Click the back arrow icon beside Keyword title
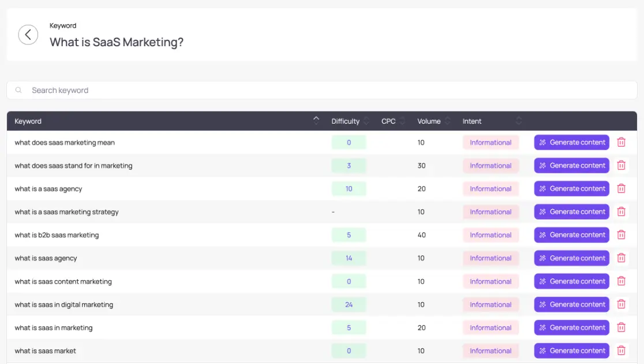 tap(28, 35)
